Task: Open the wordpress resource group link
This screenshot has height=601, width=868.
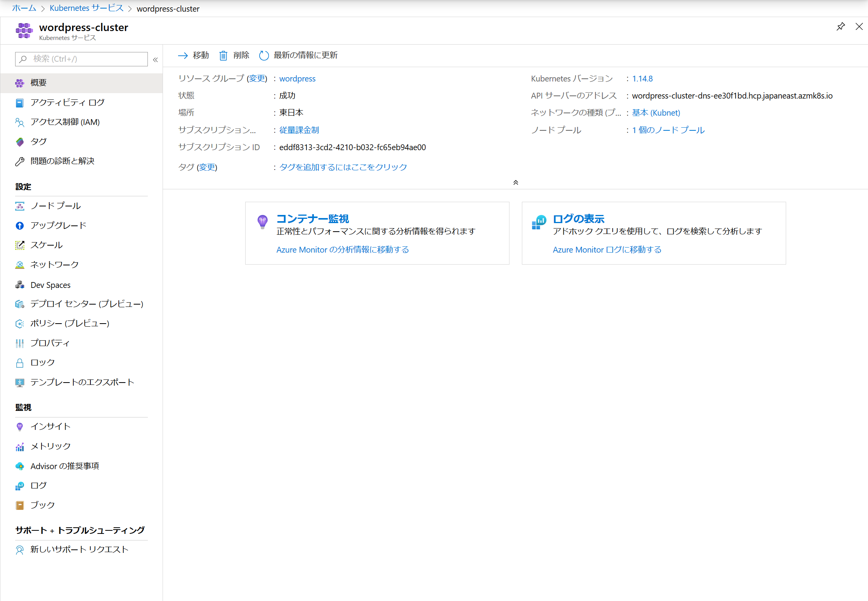Action: click(297, 78)
